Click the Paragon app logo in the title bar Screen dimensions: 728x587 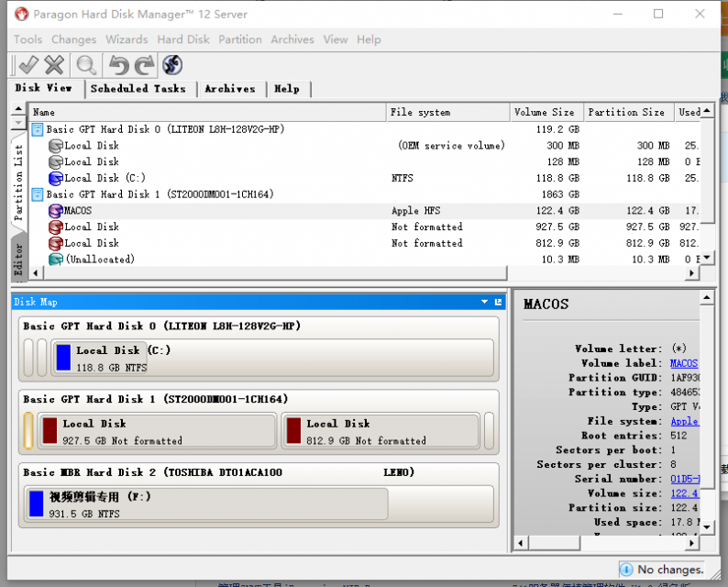click(21, 14)
